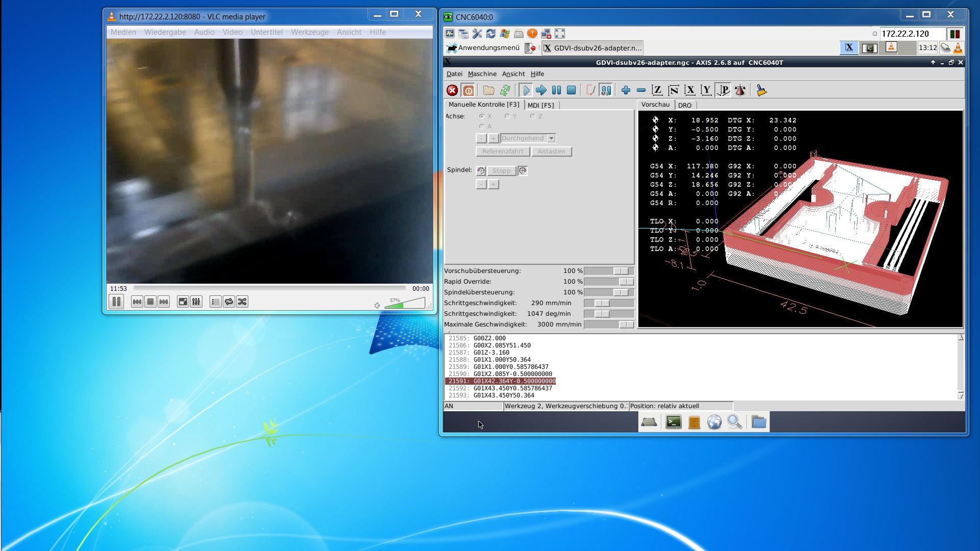The width and height of the screenshot is (980, 551).
Task: Toggle block delete (skip lines) icon
Action: click(x=590, y=90)
